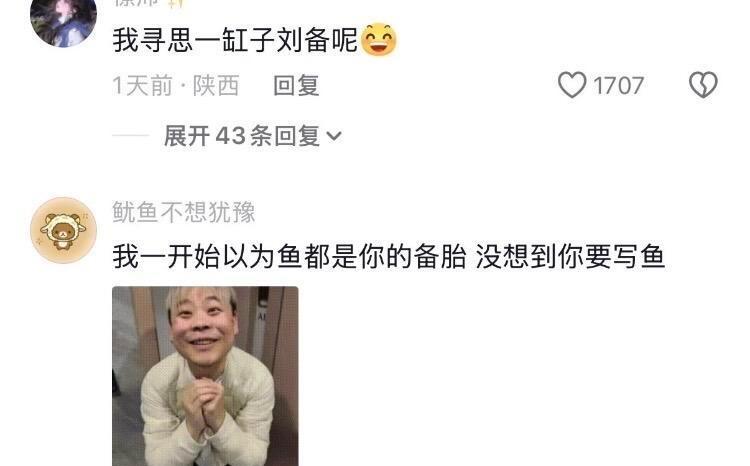
Task: Reply via the 回复 button
Action: (x=296, y=86)
